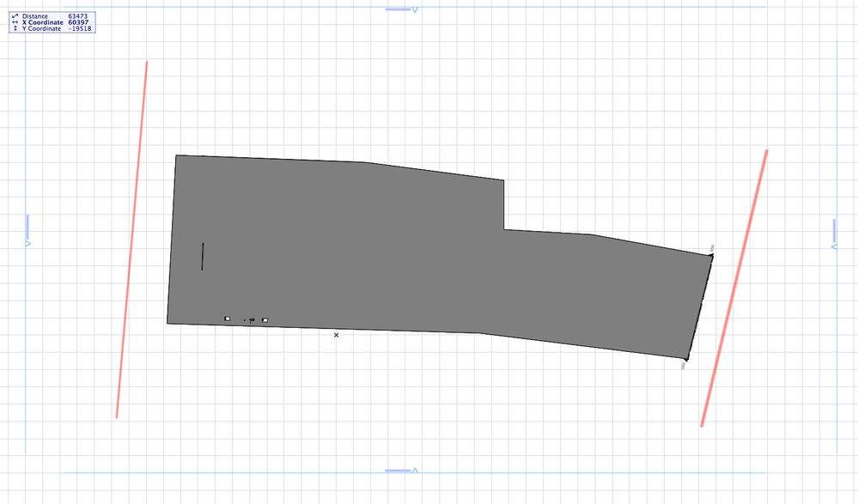Click the Y Coordinate tracker row
This screenshot has height=504, width=858.
coord(52,28)
